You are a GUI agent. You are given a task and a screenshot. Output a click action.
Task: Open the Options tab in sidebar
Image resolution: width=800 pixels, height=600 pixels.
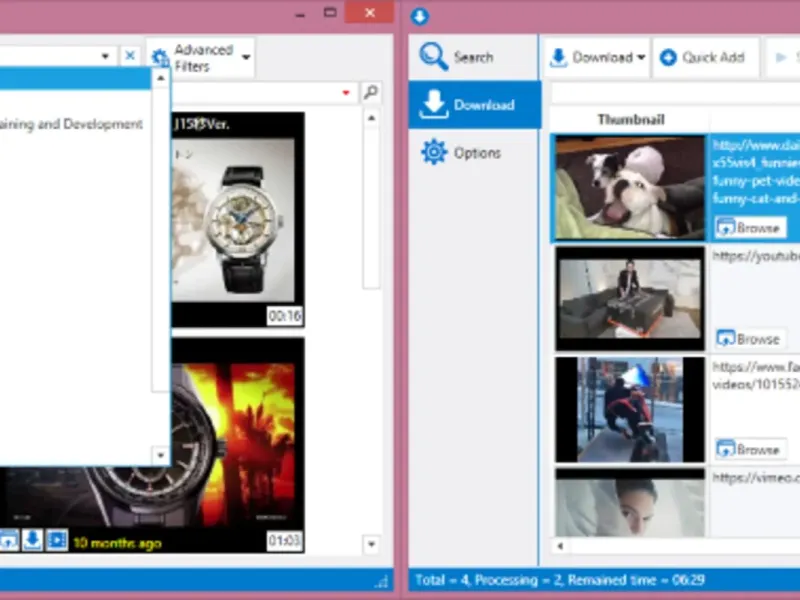(x=473, y=153)
